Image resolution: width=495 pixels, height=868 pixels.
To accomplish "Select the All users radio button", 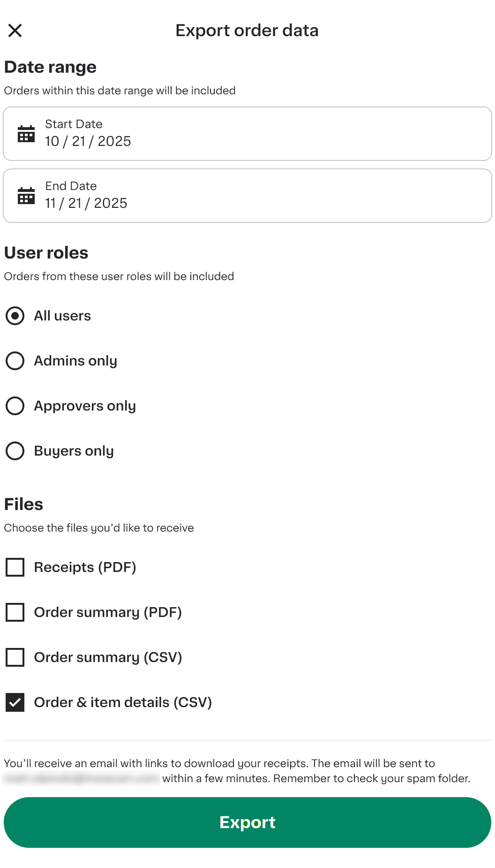I will pyautogui.click(x=15, y=316).
